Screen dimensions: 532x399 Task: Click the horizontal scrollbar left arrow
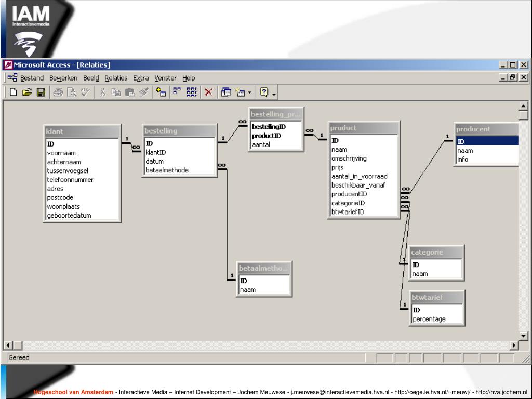point(8,345)
